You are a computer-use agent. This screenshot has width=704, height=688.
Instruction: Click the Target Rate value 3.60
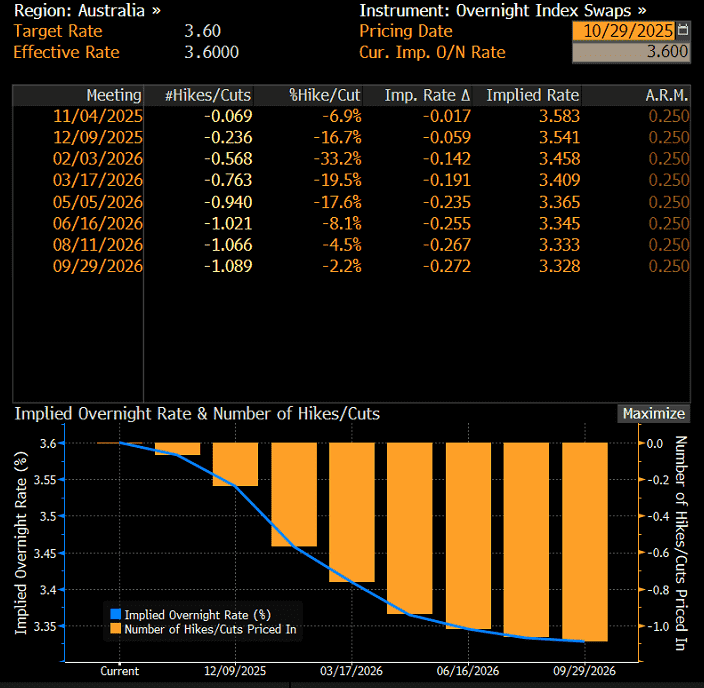pos(203,31)
